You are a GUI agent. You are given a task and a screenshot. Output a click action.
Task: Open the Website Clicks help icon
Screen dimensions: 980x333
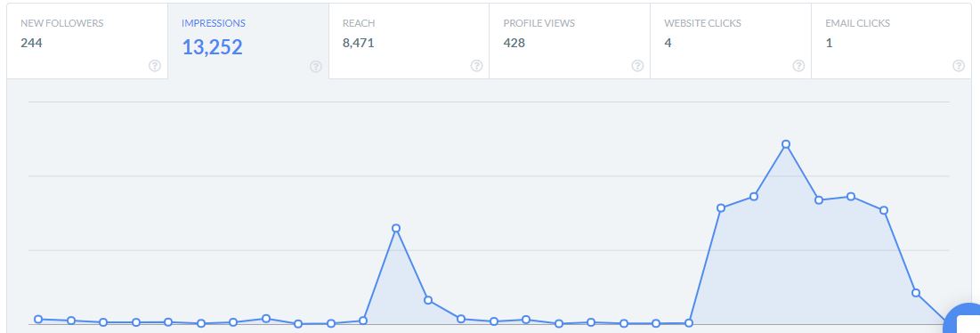click(798, 66)
